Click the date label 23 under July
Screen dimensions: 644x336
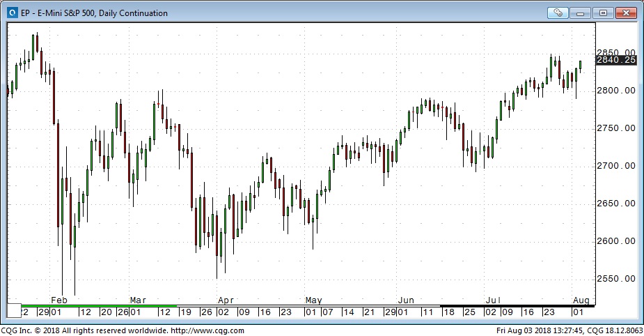pyautogui.click(x=549, y=312)
